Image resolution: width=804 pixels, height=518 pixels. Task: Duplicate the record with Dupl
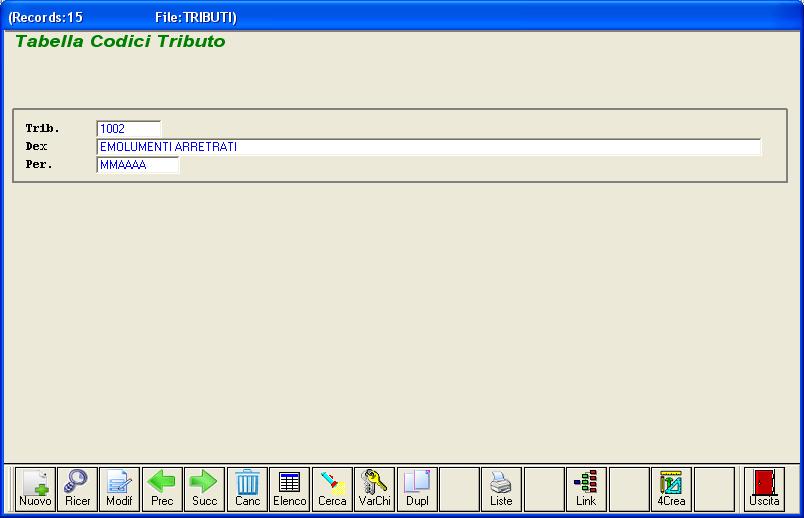[x=417, y=489]
